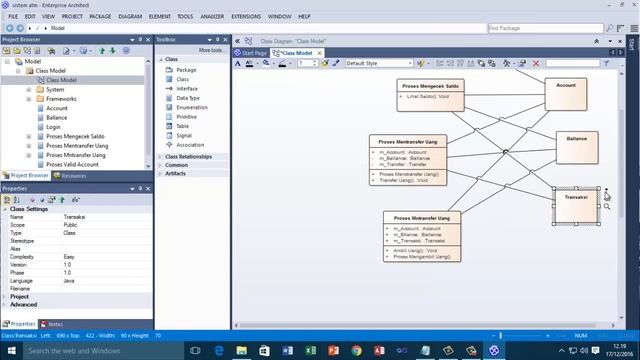Click the round help icon in Project Browser toolbar
This screenshot has height=360, width=640.
(126, 51)
